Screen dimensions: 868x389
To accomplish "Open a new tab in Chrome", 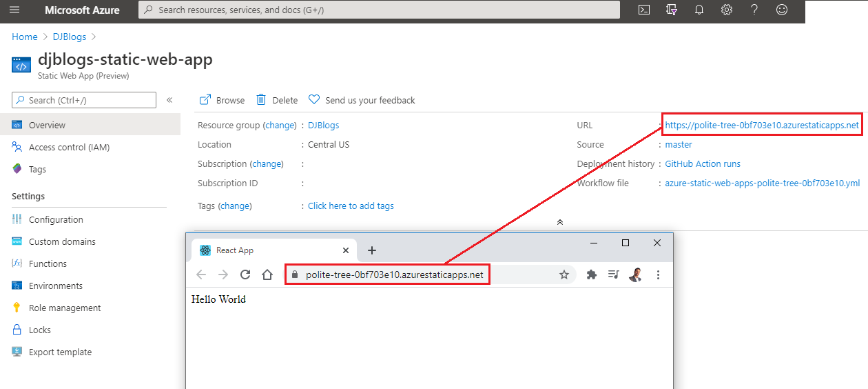I will (372, 250).
